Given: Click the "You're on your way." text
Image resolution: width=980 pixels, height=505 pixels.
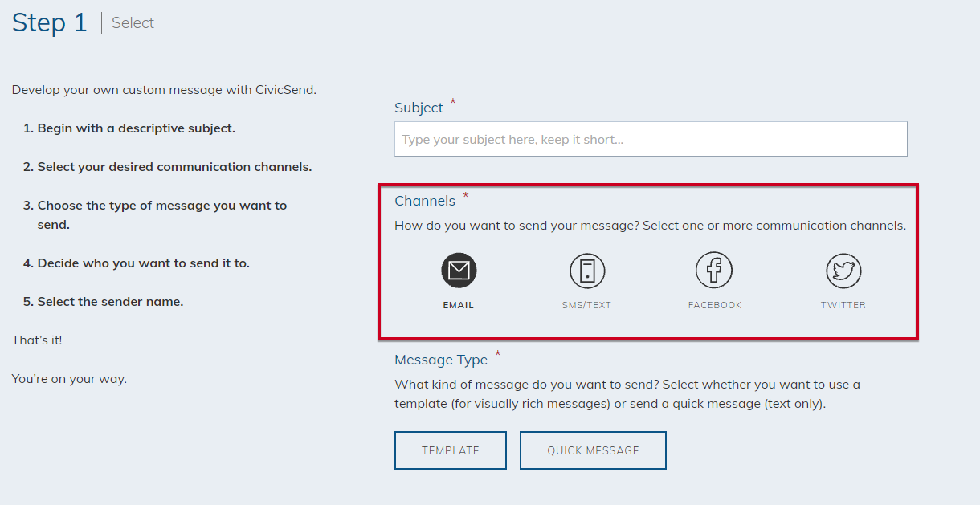Looking at the screenshot, I should click(x=69, y=379).
